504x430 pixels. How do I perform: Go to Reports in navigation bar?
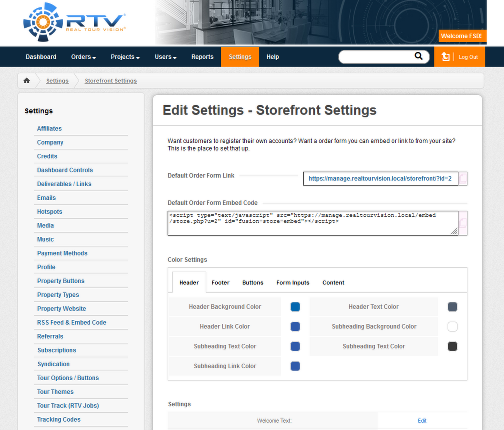(x=202, y=57)
